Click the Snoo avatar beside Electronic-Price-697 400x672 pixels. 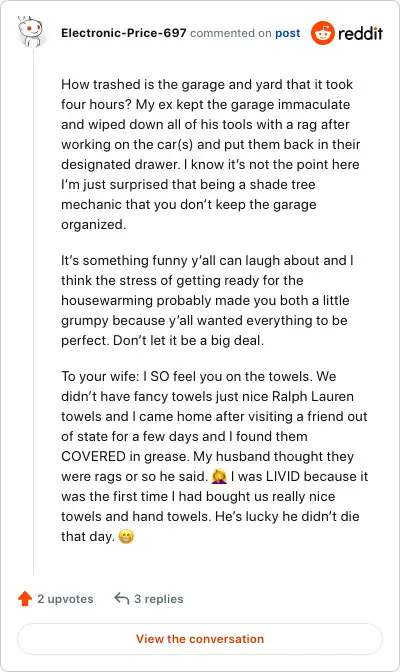pyautogui.click(x=30, y=31)
